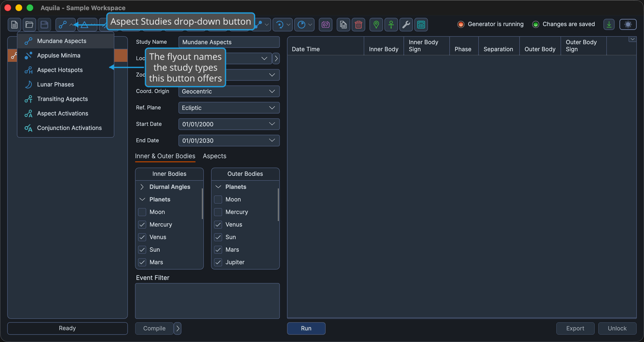The width and height of the screenshot is (644, 342).
Task: Uncheck Venus in Inner Bodies
Action: click(x=142, y=237)
